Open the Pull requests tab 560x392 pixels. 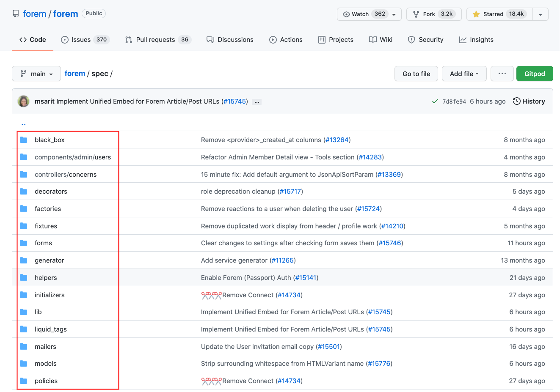(158, 40)
